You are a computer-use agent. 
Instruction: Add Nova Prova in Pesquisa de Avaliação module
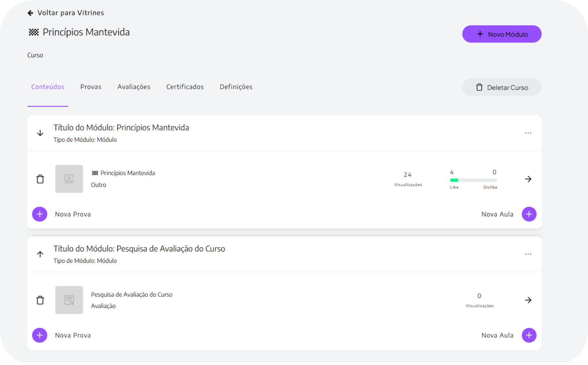(x=40, y=335)
